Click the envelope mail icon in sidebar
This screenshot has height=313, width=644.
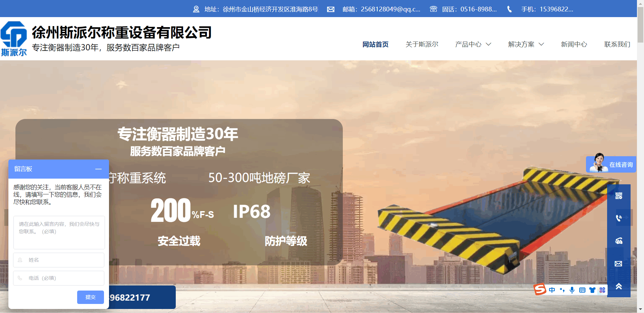(x=619, y=264)
